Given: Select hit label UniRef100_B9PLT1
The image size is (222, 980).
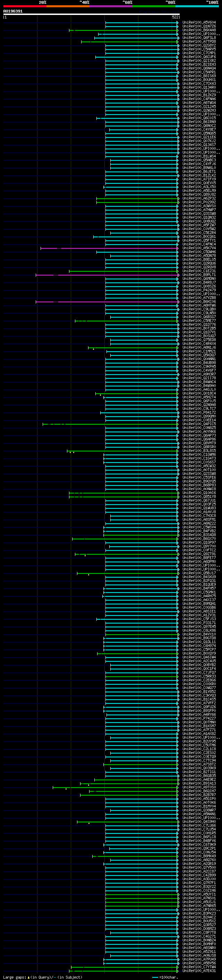Looking at the screenshot, I should (x=199, y=275).
